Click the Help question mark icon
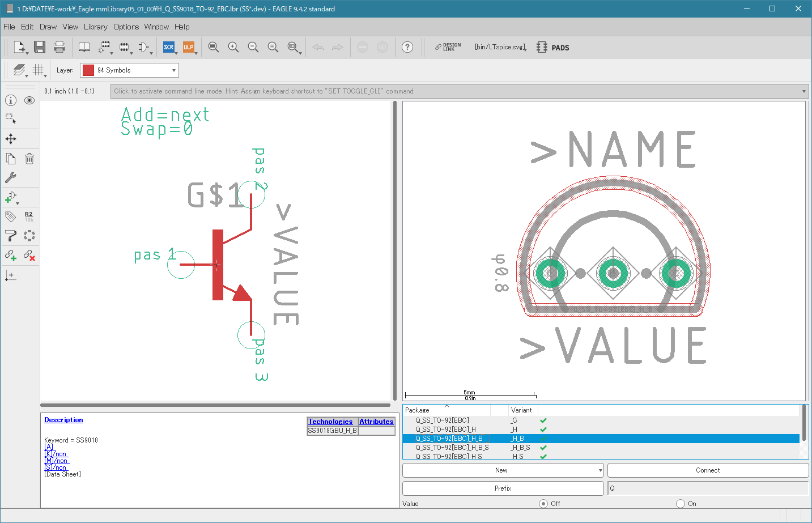 point(407,47)
